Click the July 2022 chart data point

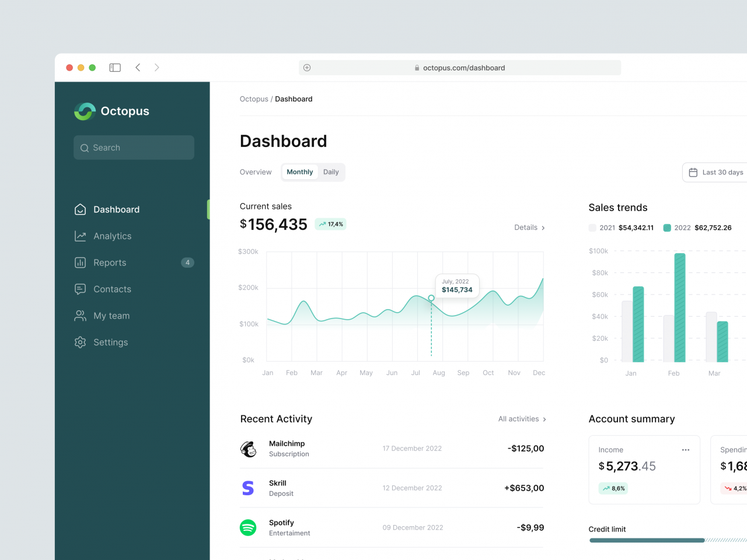(x=431, y=298)
